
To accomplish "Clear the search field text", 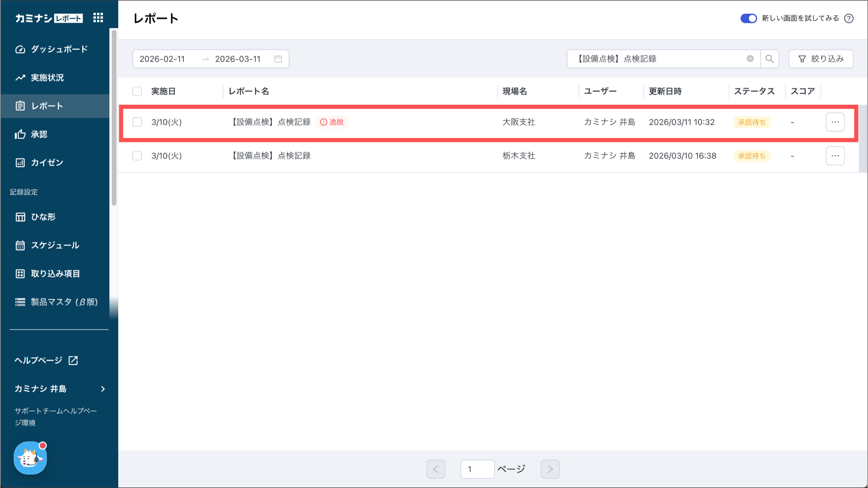I will tap(750, 59).
